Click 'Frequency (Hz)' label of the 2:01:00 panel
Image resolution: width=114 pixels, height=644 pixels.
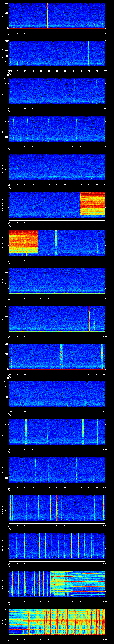click(3, 16)
